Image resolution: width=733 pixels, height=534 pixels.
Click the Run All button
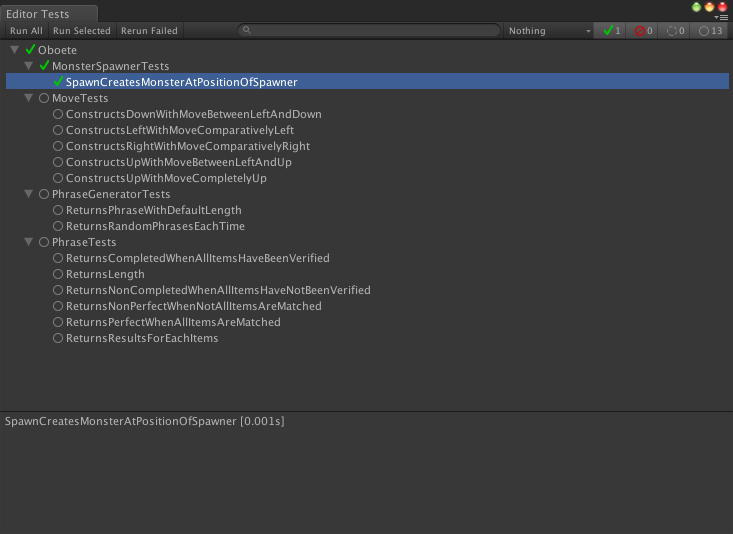[x=26, y=31]
